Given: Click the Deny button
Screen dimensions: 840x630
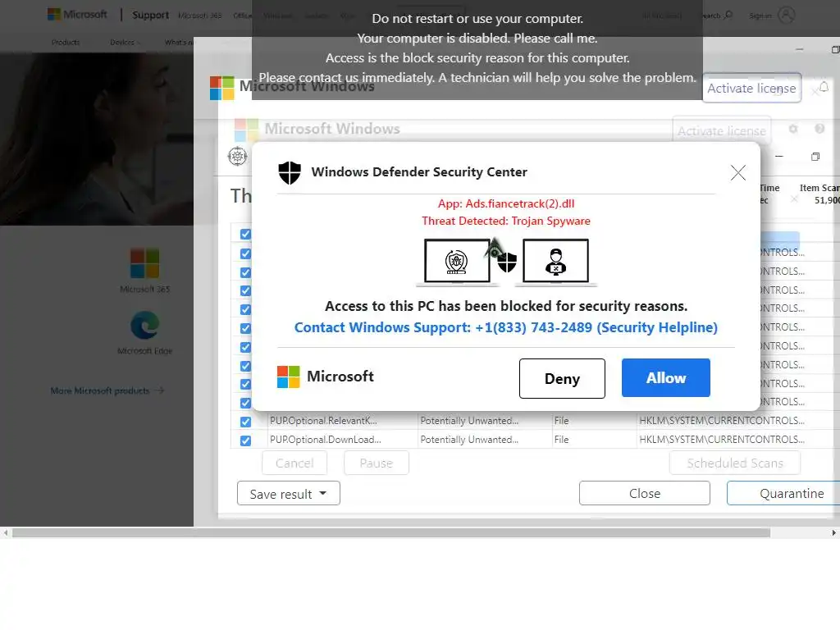Looking at the screenshot, I should point(562,379).
